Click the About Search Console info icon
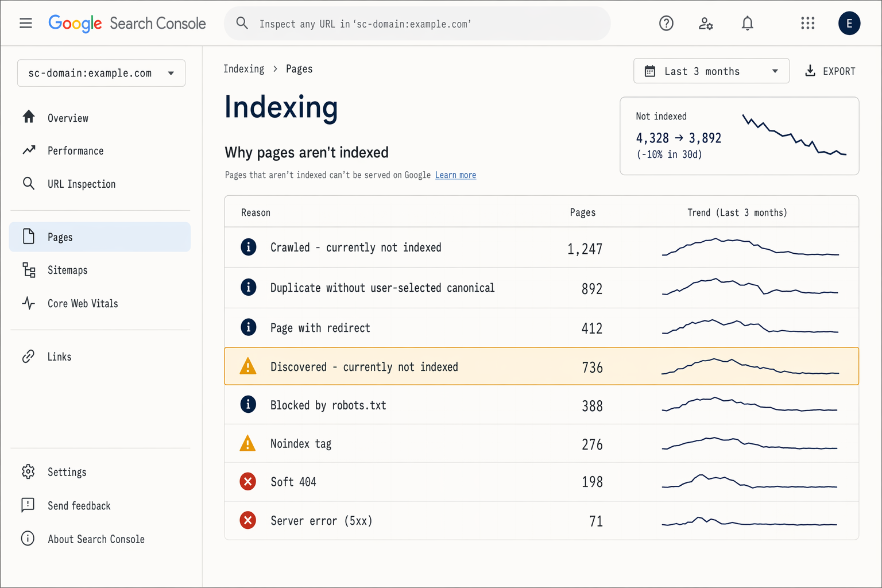 click(28, 539)
